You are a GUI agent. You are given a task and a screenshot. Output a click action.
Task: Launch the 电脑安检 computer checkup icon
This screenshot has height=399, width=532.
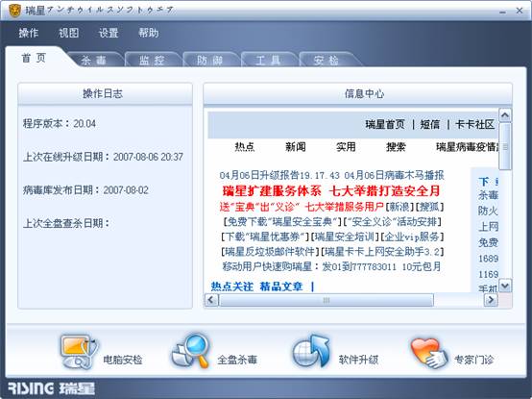coord(79,352)
